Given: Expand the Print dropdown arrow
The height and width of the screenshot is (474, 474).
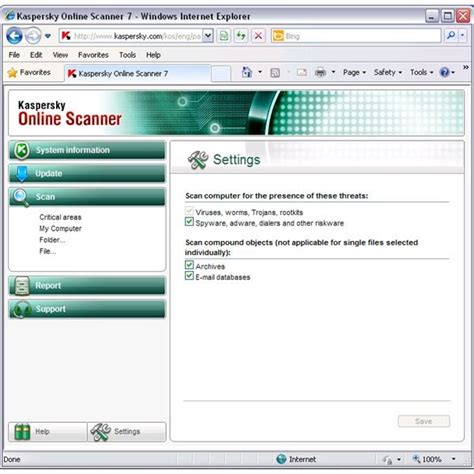Looking at the screenshot, I should pos(333,72).
